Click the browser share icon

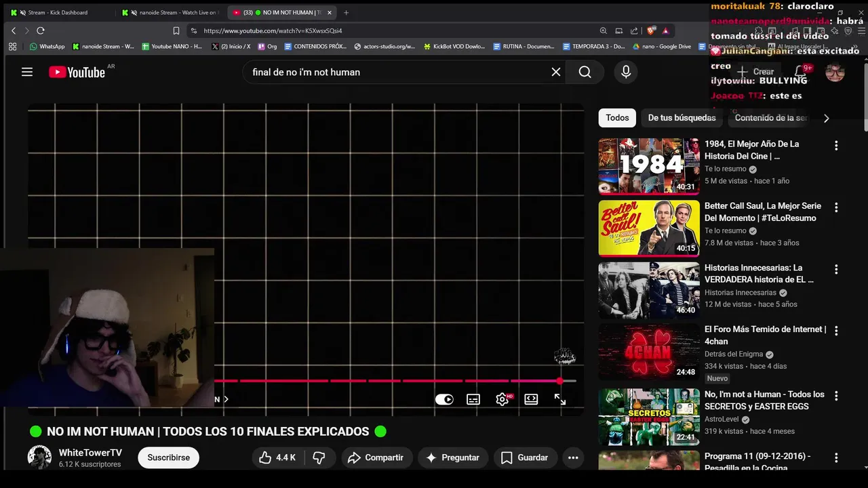point(634,30)
